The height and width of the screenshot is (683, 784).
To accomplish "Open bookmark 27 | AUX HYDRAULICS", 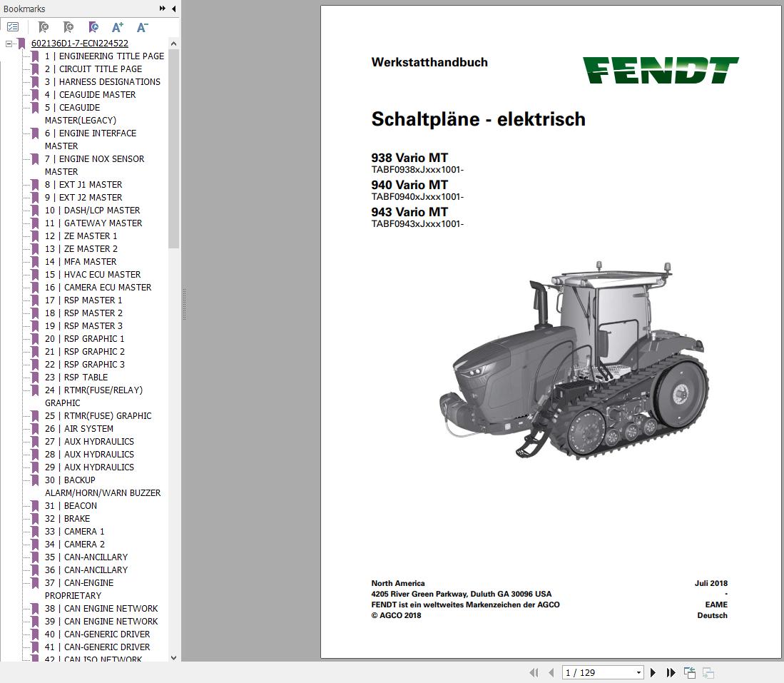I will point(89,441).
